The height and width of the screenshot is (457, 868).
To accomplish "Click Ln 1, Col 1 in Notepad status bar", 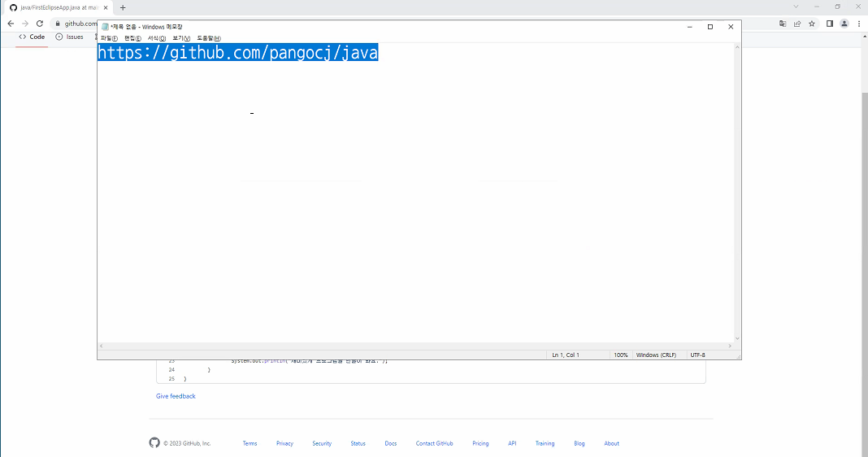I will pyautogui.click(x=565, y=355).
